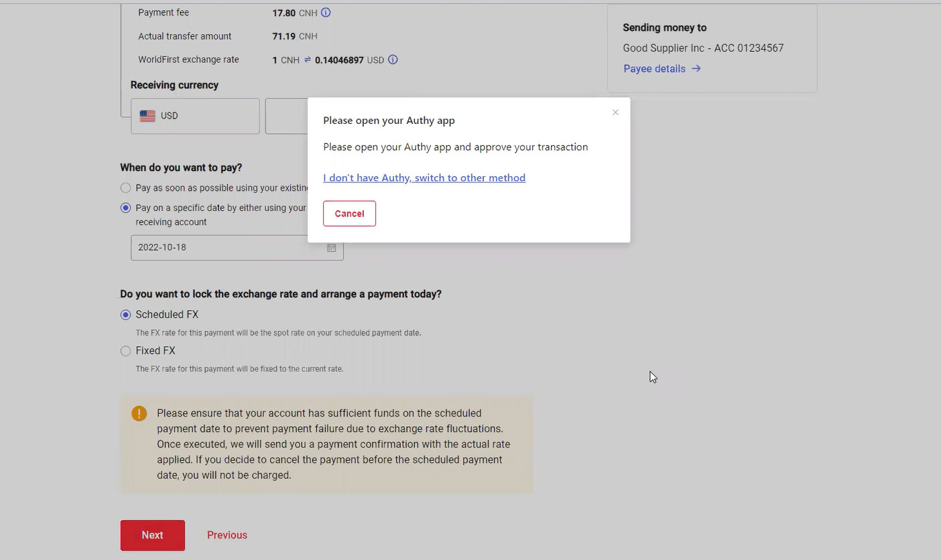
Task: Select Pay as soon as possible option
Action: pos(125,188)
